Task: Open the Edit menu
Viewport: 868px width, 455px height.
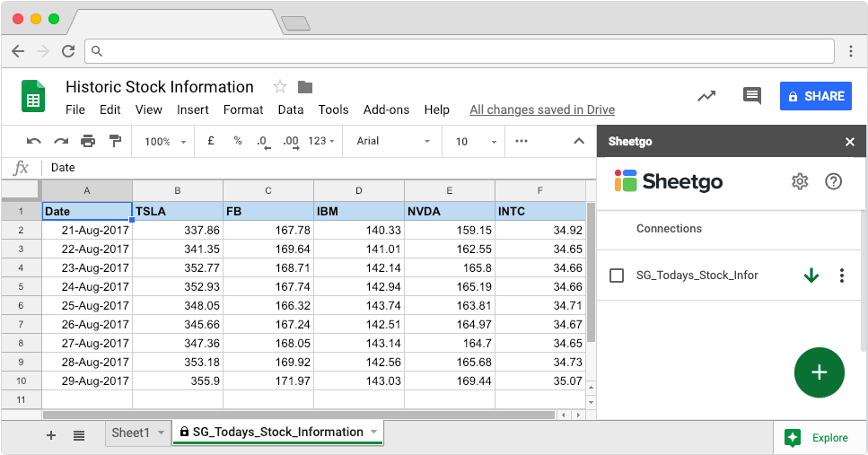Action: click(x=110, y=109)
